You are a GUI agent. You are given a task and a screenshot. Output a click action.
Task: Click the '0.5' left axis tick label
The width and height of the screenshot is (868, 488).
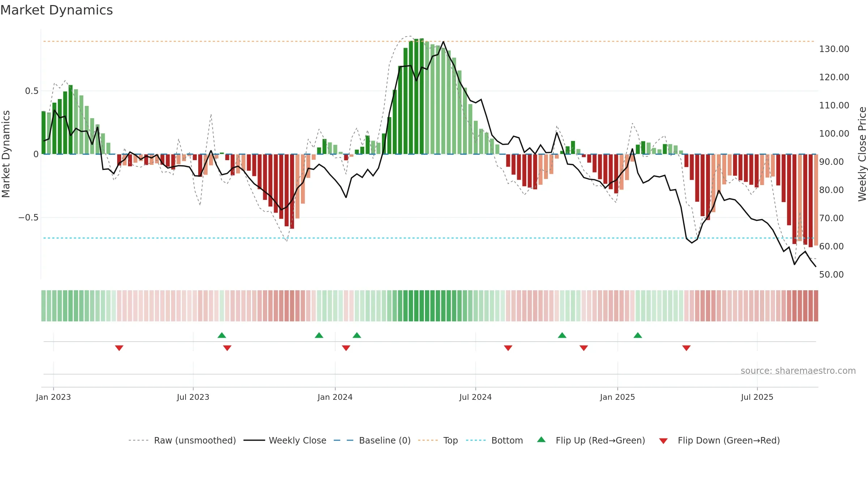tap(32, 91)
